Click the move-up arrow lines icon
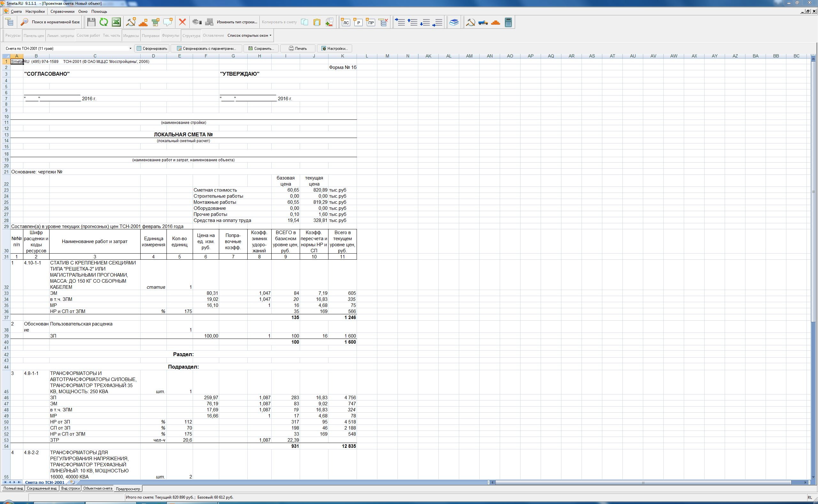The width and height of the screenshot is (818, 504). point(413,22)
